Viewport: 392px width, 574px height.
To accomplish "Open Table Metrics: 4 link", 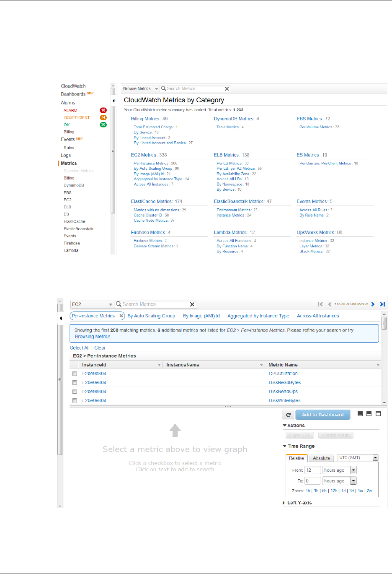I will click(230, 127).
